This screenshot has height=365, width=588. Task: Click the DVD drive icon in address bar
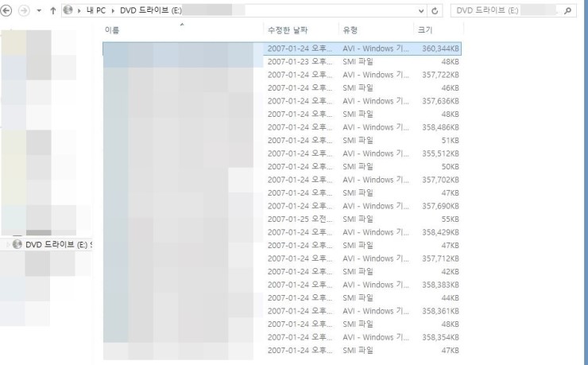pos(68,11)
